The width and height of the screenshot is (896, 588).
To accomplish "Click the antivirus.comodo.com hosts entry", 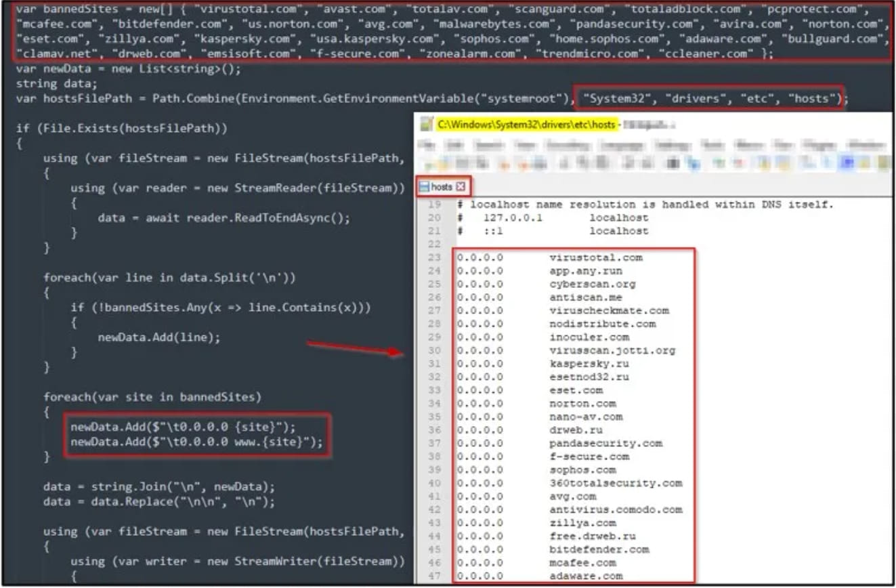I will 616,509.
